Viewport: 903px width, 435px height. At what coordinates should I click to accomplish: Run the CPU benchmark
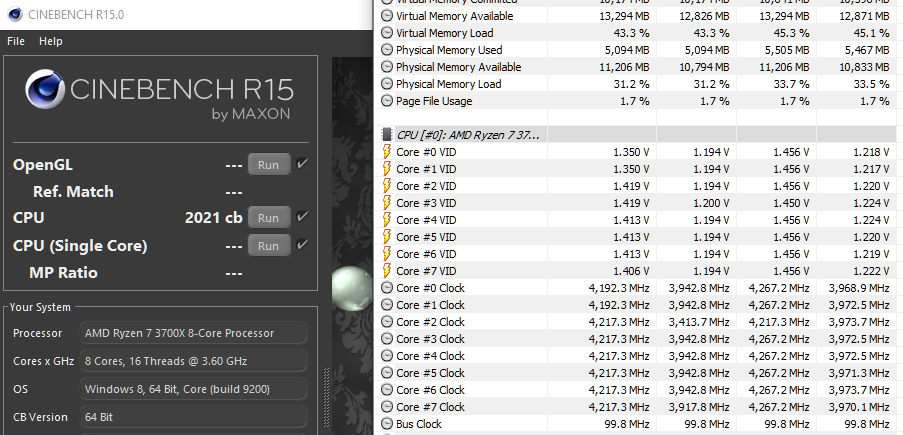[x=268, y=218]
